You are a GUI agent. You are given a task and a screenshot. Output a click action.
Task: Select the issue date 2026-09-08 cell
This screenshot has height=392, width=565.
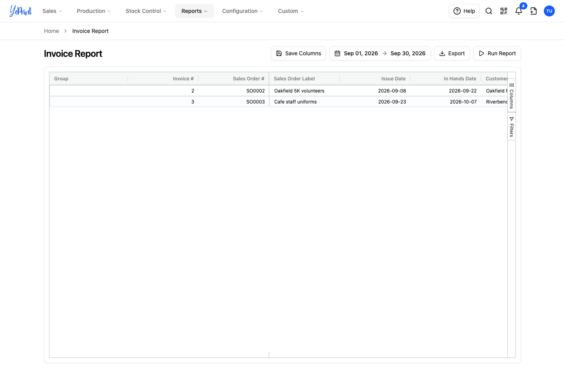(375, 91)
